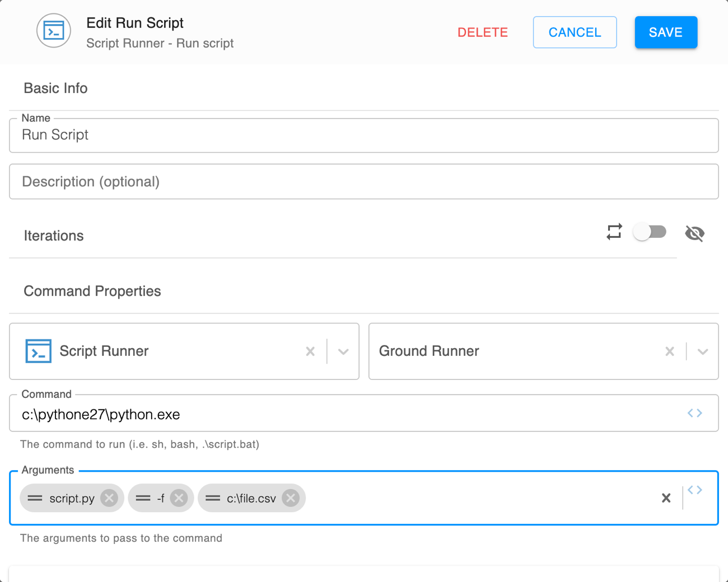Remove the -f argument chip
This screenshot has width=728, height=582.
179,498
